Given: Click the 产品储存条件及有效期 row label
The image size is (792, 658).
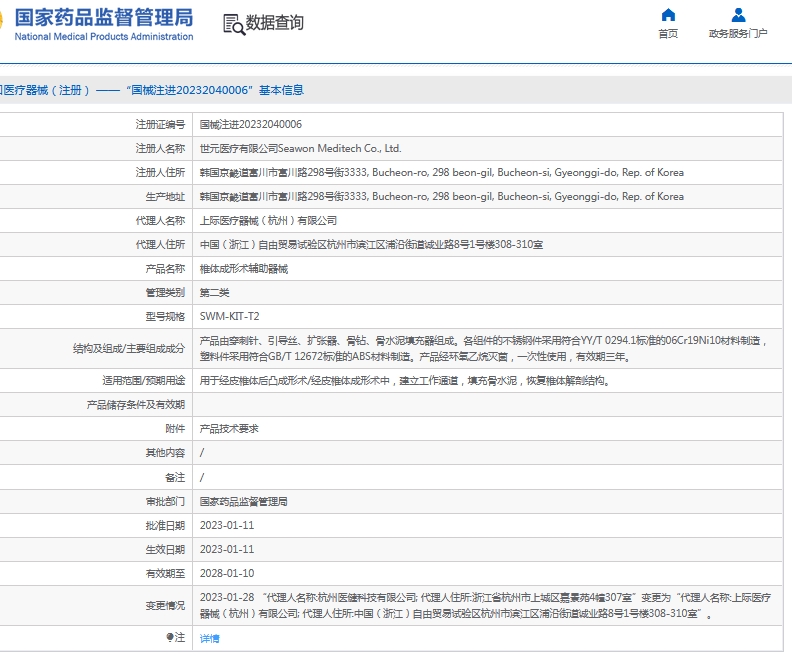Looking at the screenshot, I should coord(136,404).
